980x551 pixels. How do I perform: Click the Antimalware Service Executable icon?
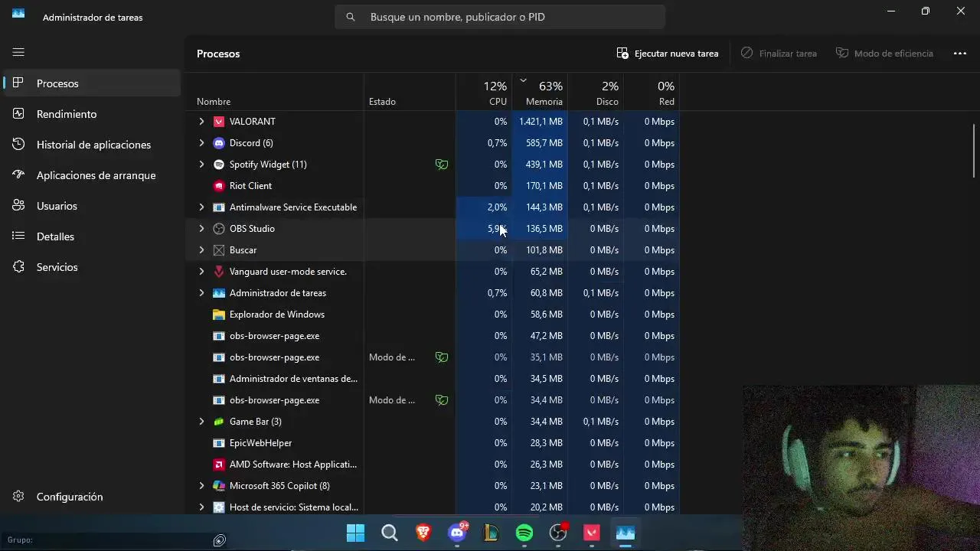click(219, 207)
